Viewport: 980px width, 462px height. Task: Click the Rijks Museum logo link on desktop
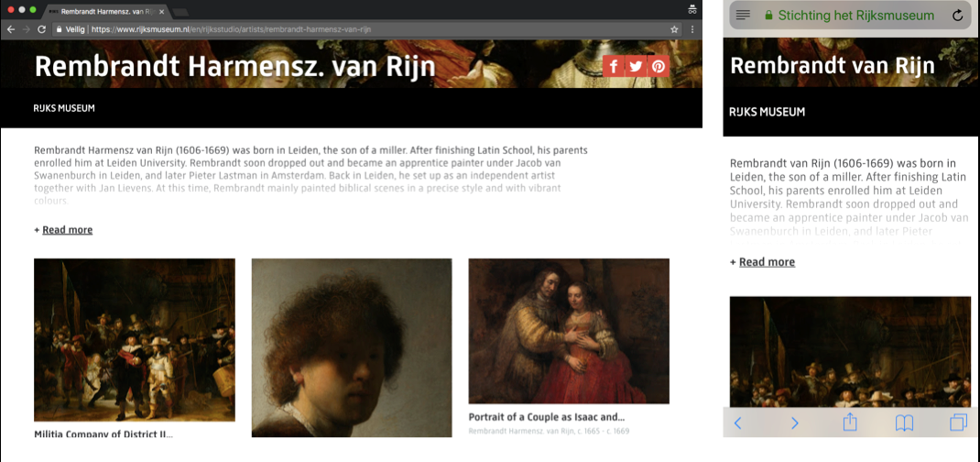[x=64, y=109]
